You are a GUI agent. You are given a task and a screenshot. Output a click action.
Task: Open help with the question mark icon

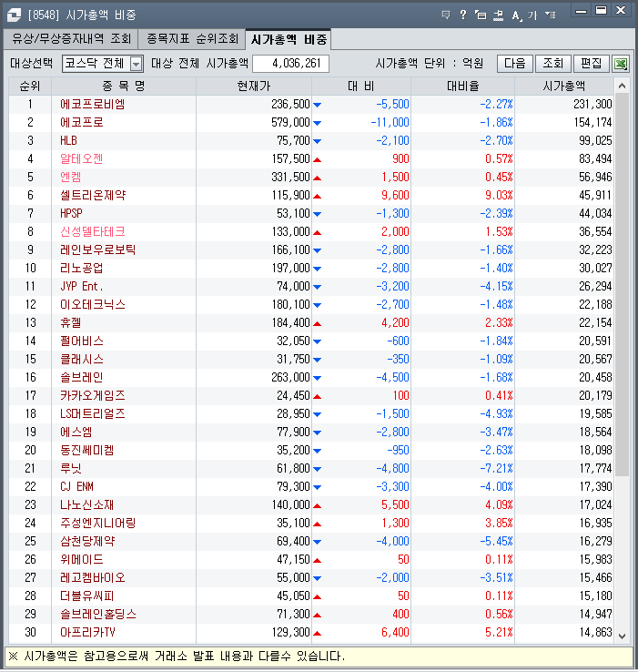pyautogui.click(x=462, y=15)
